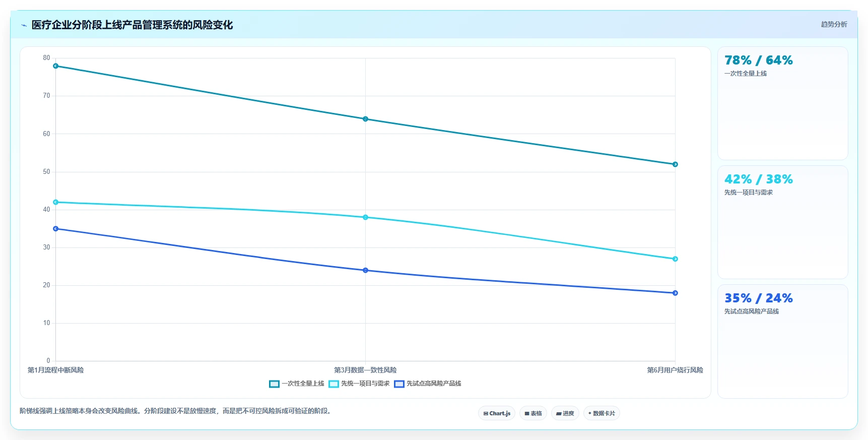The height and width of the screenshot is (440, 868).
Task: Click the 42% / 38% data card
Action: pyautogui.click(x=783, y=222)
